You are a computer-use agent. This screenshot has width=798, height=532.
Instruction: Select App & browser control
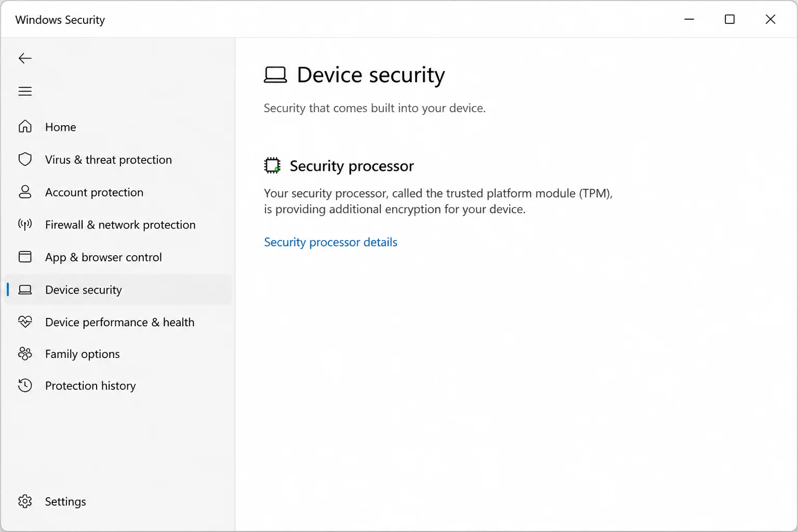pyautogui.click(x=103, y=257)
